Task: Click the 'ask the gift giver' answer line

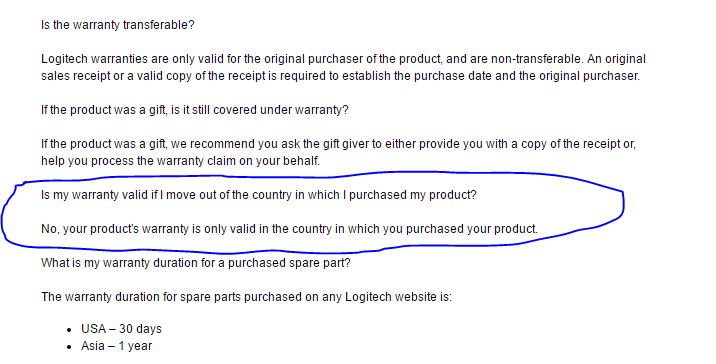Action: tap(338, 144)
